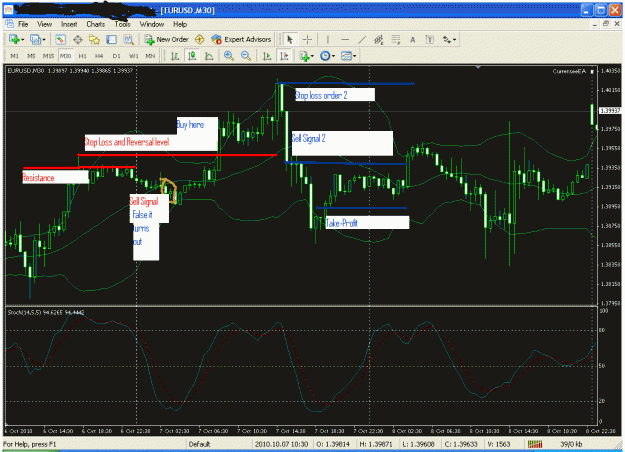Image resolution: width=625 pixels, height=452 pixels.
Task: Expand the dropdown arrow beside Arrows icon
Action: 454,40
